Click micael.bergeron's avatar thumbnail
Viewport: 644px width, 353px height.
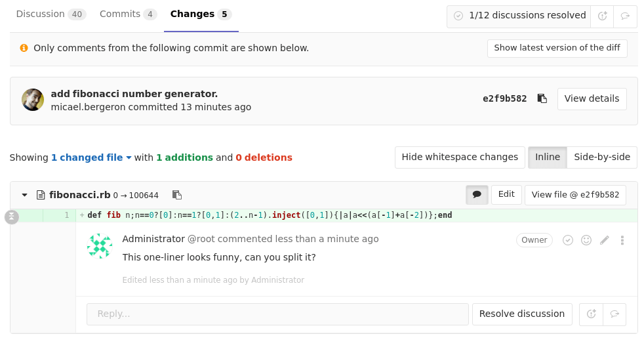33,100
